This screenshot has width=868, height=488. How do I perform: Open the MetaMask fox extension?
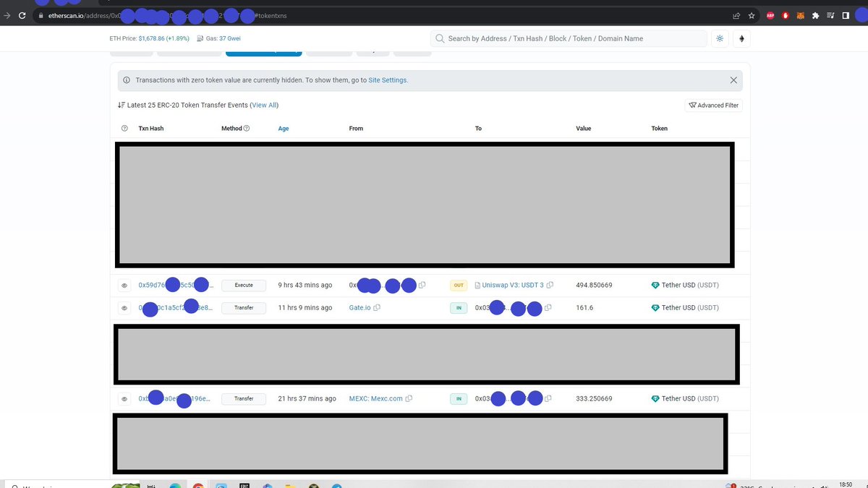click(x=801, y=15)
